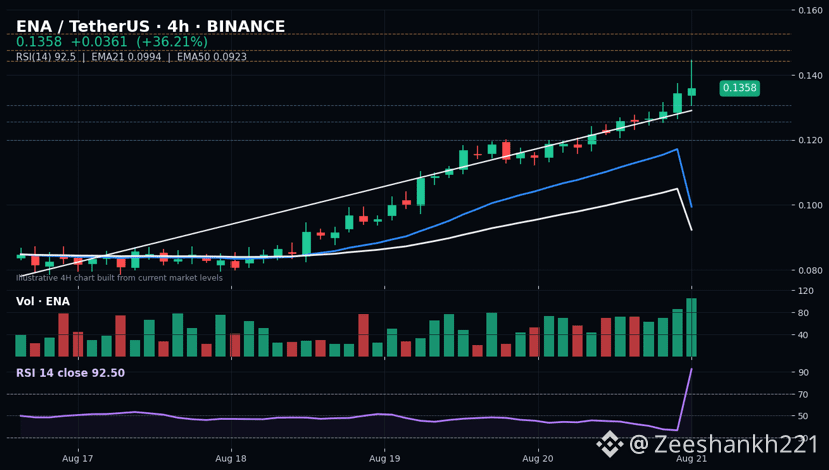The height and width of the screenshot is (470, 829).
Task: Click the 90 RSI axis label
Action: point(804,372)
